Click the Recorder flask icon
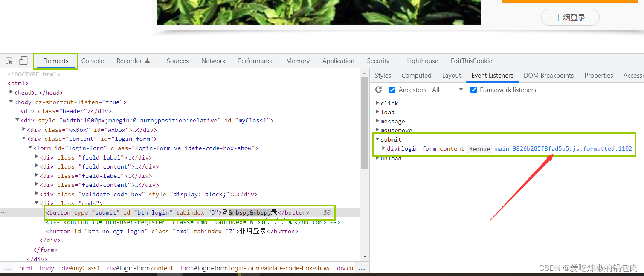This screenshot has width=644, height=276. coord(148,61)
